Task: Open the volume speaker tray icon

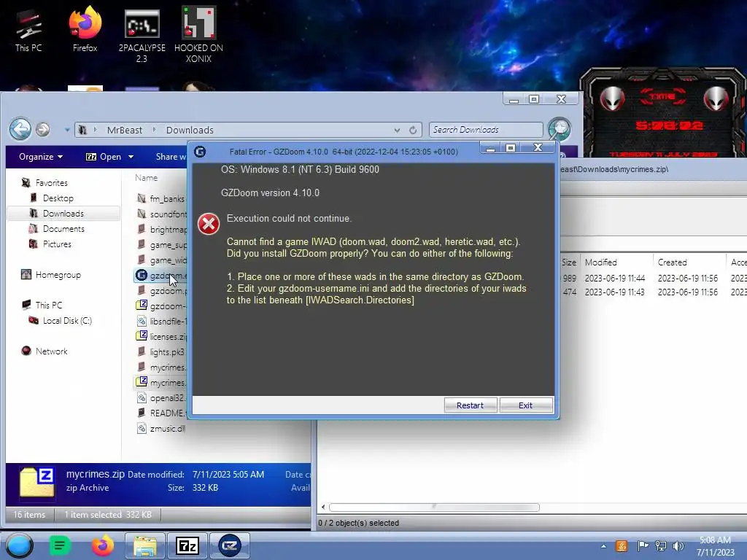Action: 678,546
